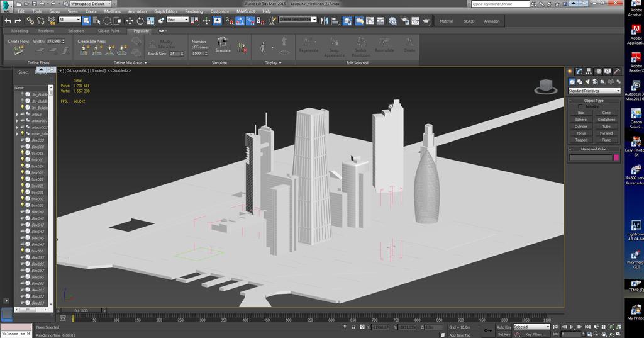Toggle the light bulb visibility for Box024

tap(23, 166)
